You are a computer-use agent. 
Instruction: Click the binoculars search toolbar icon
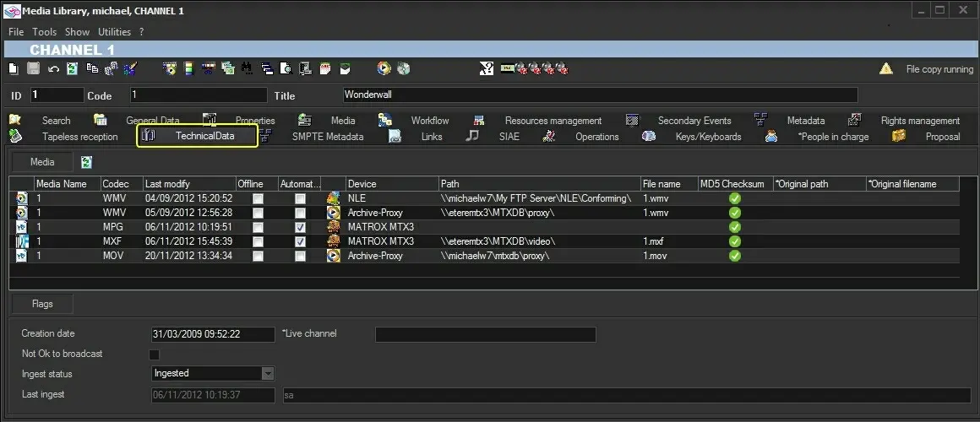click(x=248, y=69)
